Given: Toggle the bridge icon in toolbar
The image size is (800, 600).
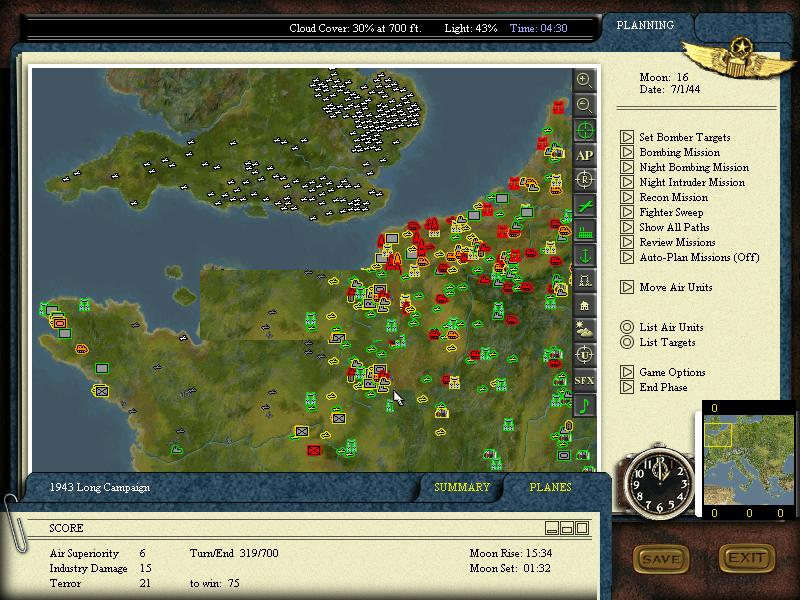Looking at the screenshot, I should 584,280.
